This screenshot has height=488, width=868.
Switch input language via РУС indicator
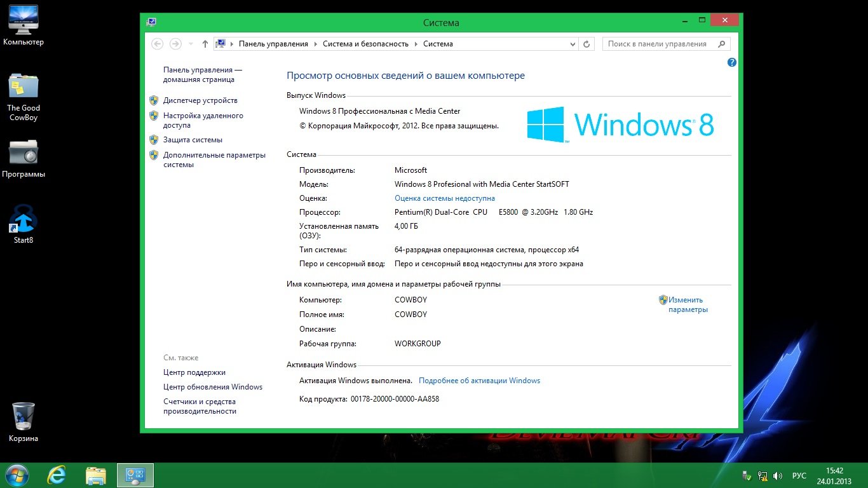[x=799, y=476]
